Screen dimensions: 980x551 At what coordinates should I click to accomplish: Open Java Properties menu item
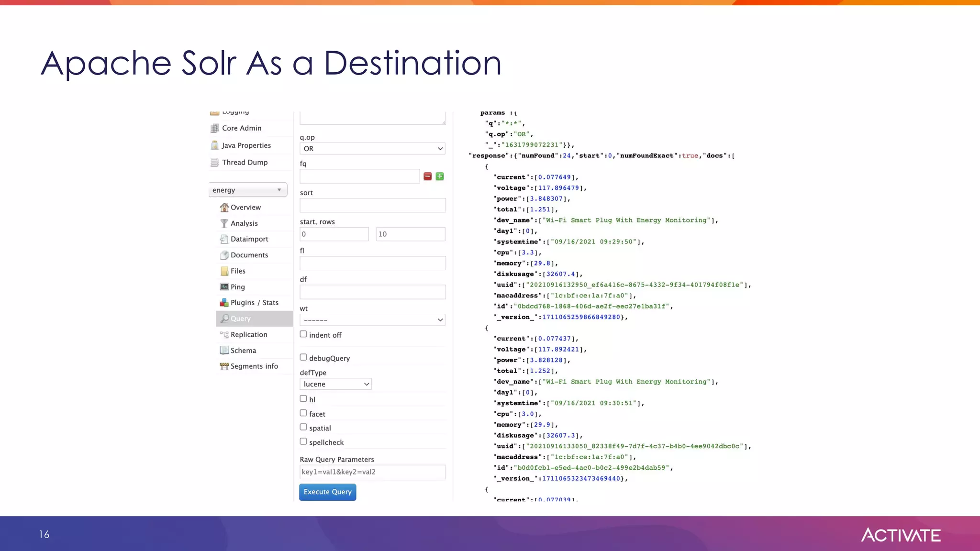click(246, 145)
